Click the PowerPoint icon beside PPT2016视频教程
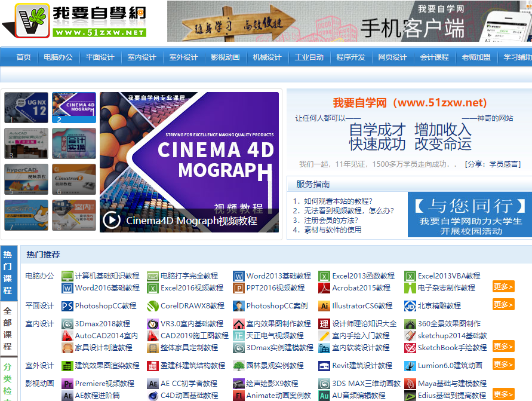 click(x=238, y=288)
